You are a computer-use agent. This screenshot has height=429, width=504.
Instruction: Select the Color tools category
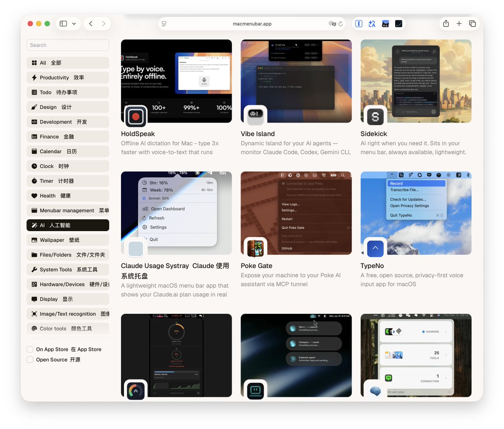click(68, 329)
